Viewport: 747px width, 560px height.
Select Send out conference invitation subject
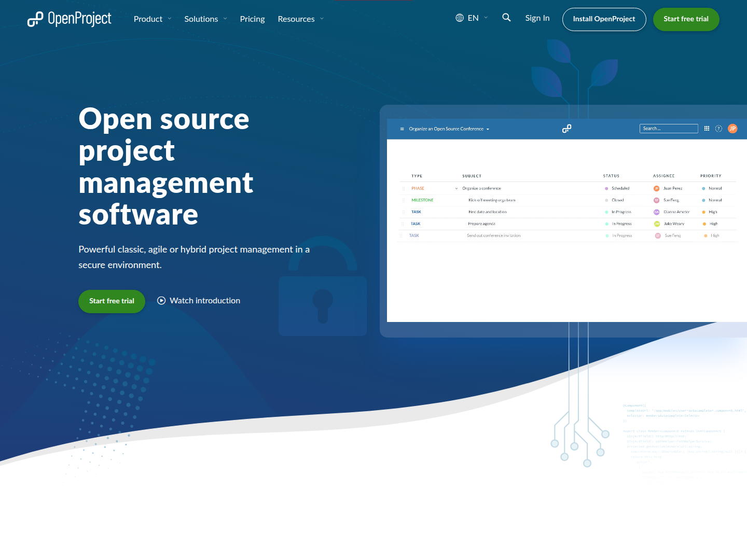coord(493,236)
